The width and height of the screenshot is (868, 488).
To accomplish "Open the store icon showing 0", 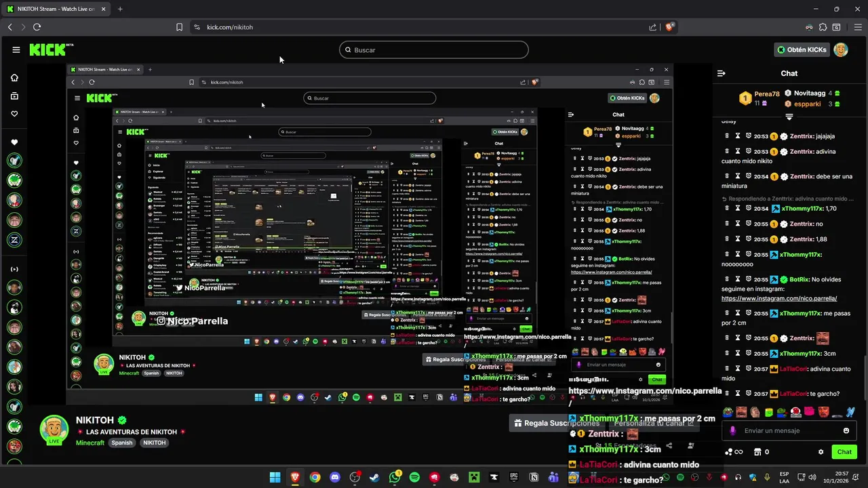I will pos(757,452).
